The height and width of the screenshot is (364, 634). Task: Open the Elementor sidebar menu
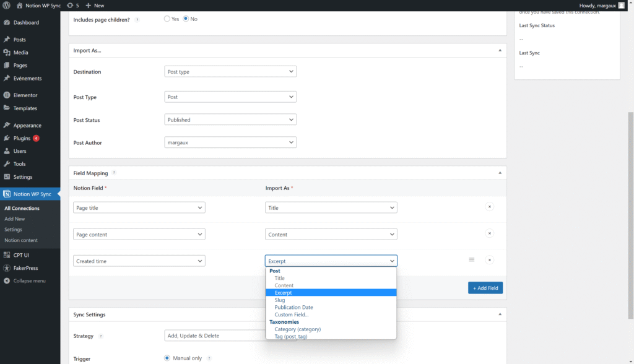click(x=25, y=95)
